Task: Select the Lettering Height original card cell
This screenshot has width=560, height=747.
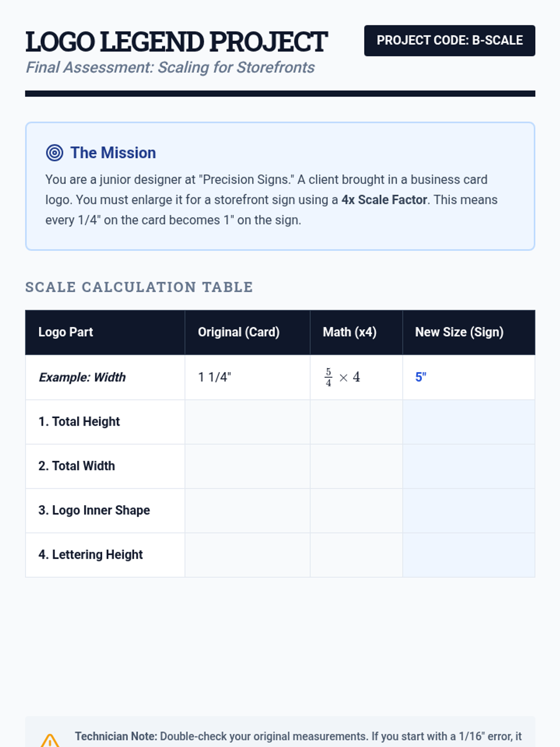Action: 247,555
